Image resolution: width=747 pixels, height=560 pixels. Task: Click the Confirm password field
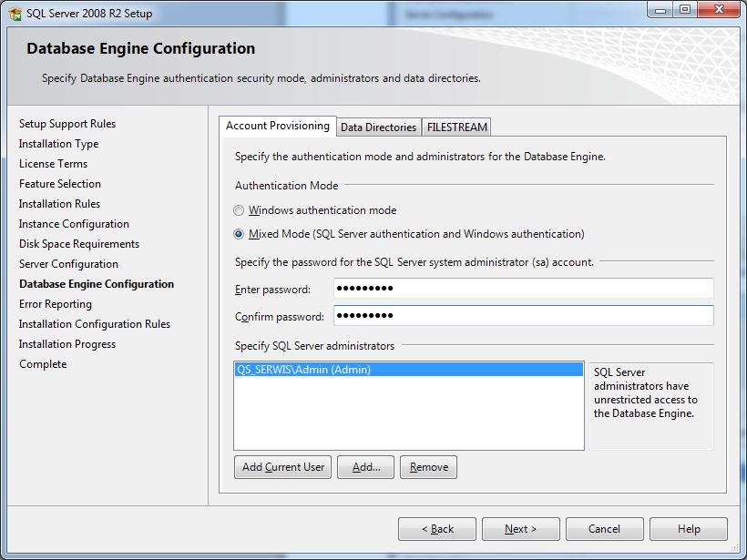click(524, 315)
